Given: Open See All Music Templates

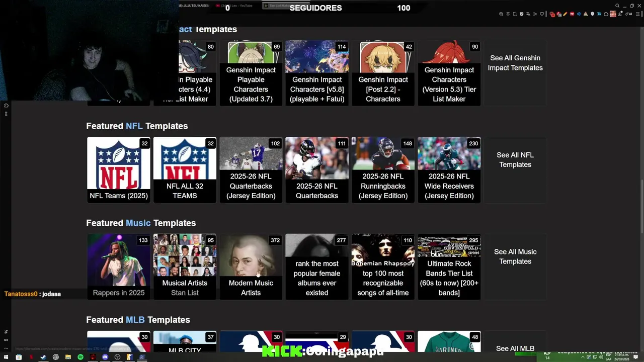Looking at the screenshot, I should point(515,256).
